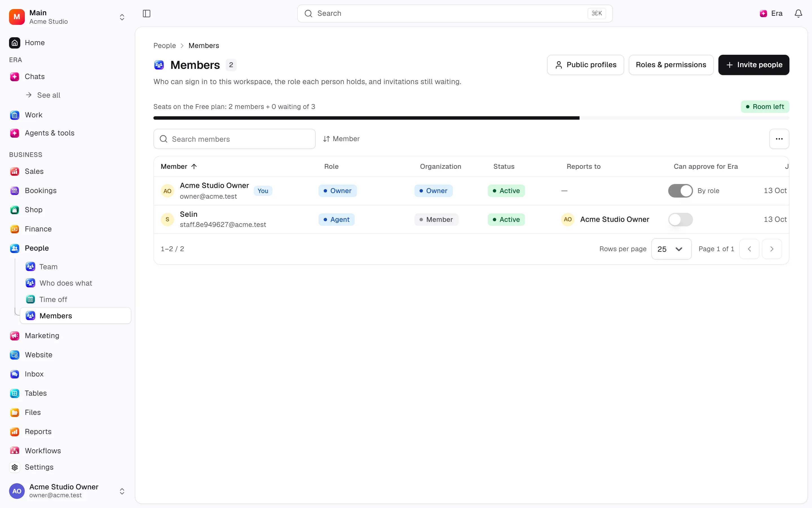Go to next page arrow
The height and width of the screenshot is (508, 812).
pyautogui.click(x=772, y=249)
